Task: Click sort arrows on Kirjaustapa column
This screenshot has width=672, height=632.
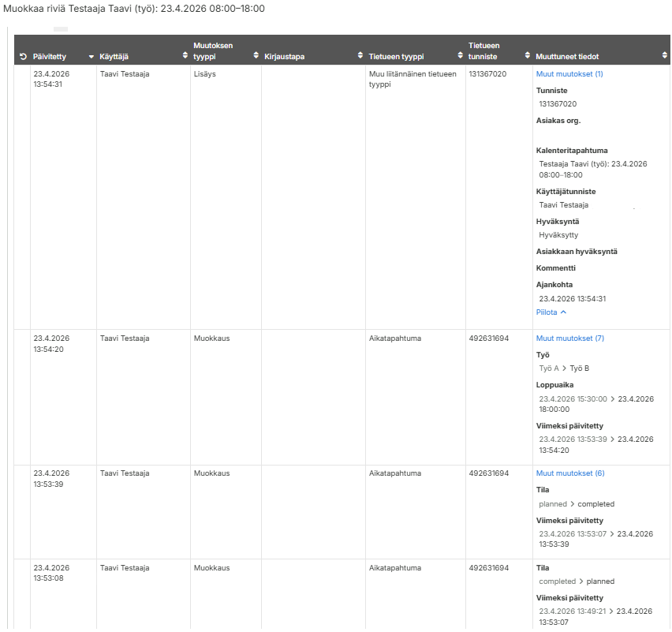Action: click(x=360, y=57)
